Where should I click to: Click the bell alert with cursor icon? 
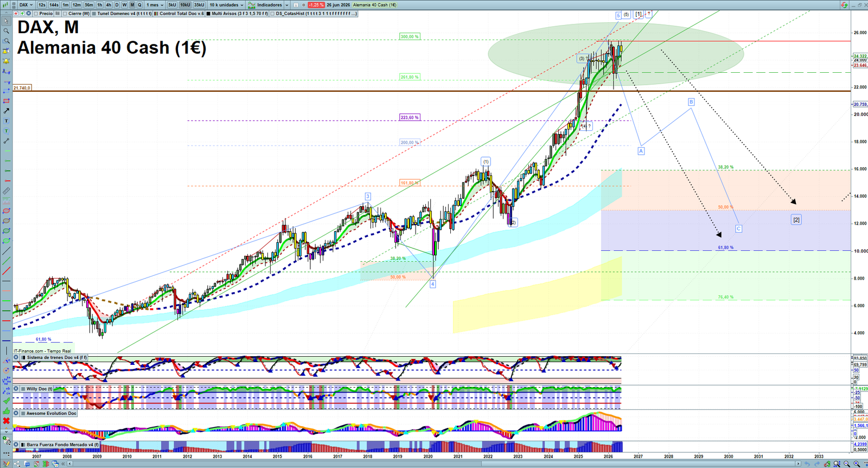(x=7, y=51)
